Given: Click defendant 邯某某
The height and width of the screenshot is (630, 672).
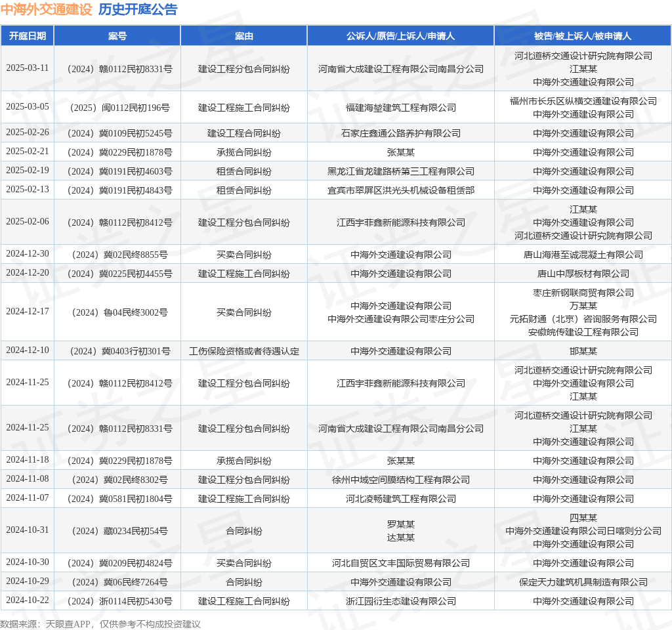Looking at the screenshot, I should click(x=583, y=351).
